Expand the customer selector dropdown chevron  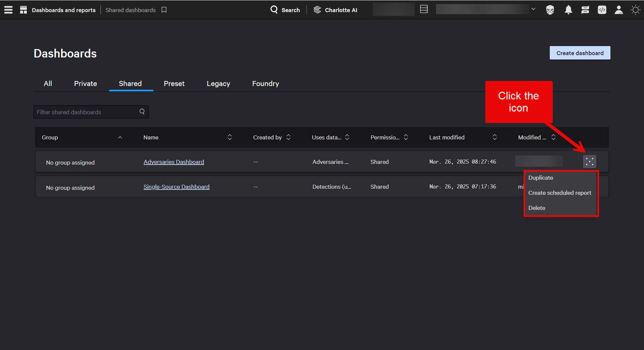tap(533, 9)
